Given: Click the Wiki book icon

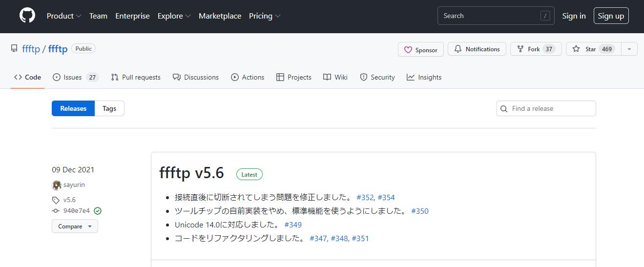Looking at the screenshot, I should point(327,77).
